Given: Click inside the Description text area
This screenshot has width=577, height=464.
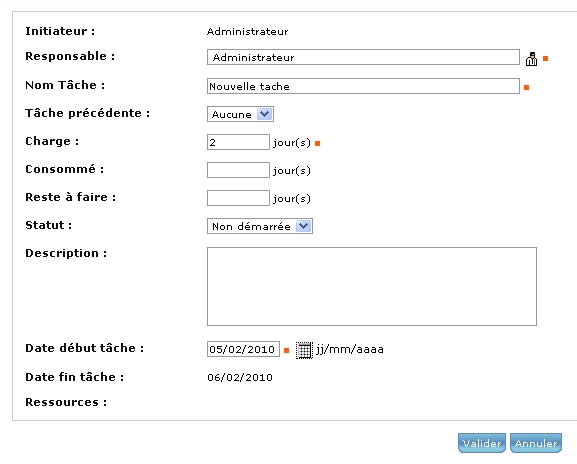Looking at the screenshot, I should click(x=372, y=286).
